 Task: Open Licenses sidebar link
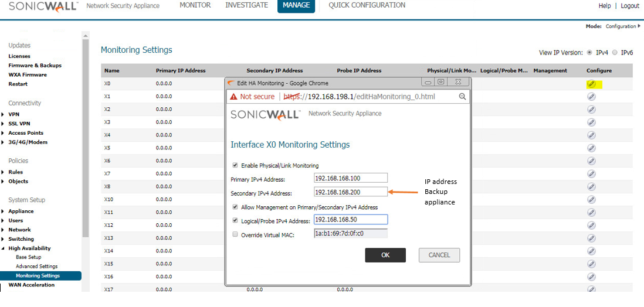pyautogui.click(x=19, y=56)
